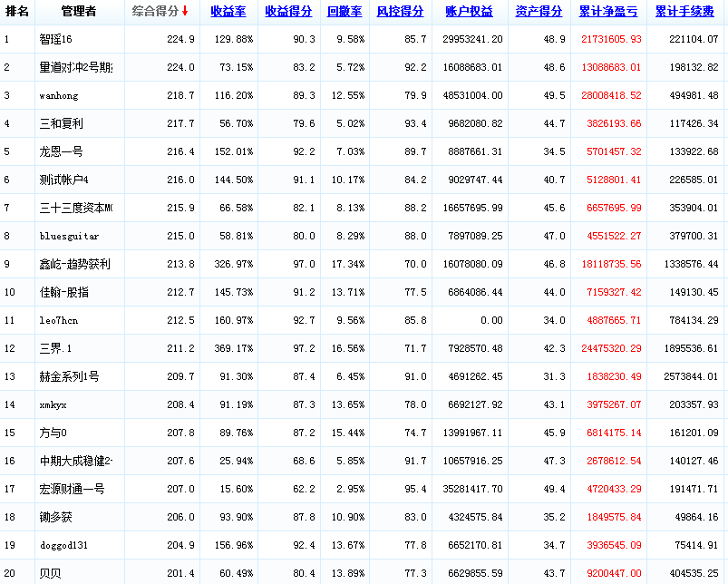The image size is (728, 584).
Task: Click the 累计净盈亏 column header
Action: click(x=607, y=12)
